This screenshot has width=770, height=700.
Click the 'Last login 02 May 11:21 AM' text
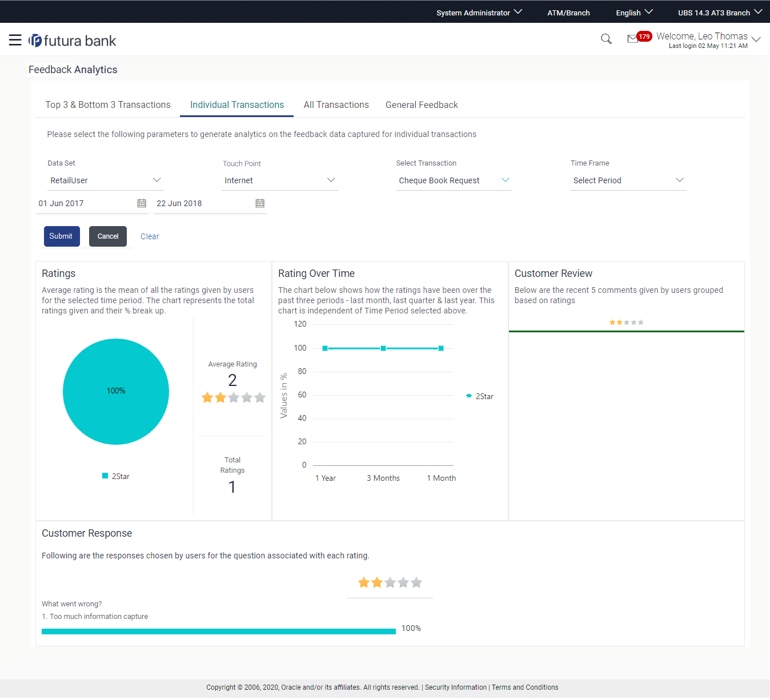(x=708, y=46)
